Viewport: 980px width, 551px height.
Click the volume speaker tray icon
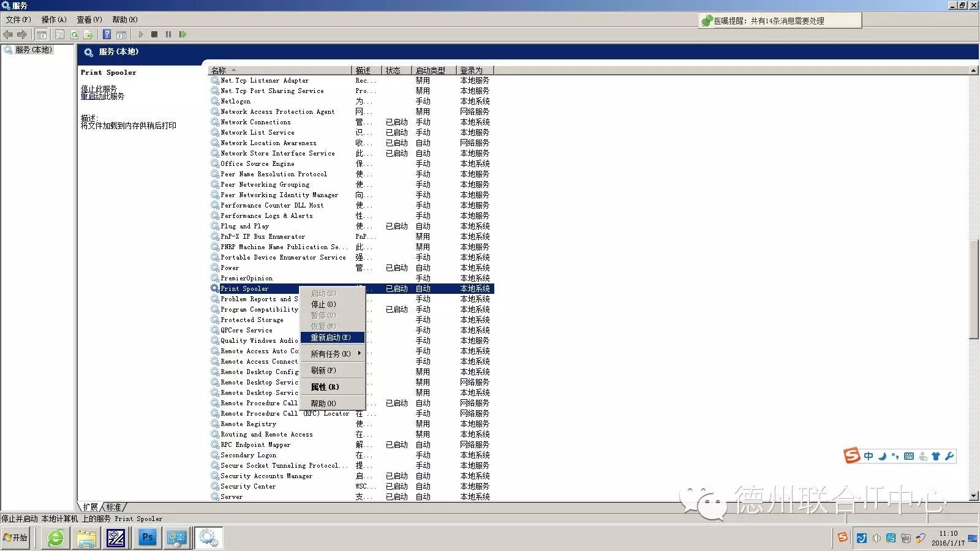coord(876,538)
